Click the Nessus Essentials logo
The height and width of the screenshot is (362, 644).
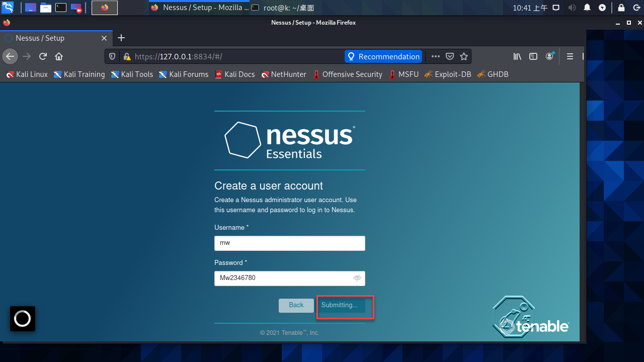(290, 140)
